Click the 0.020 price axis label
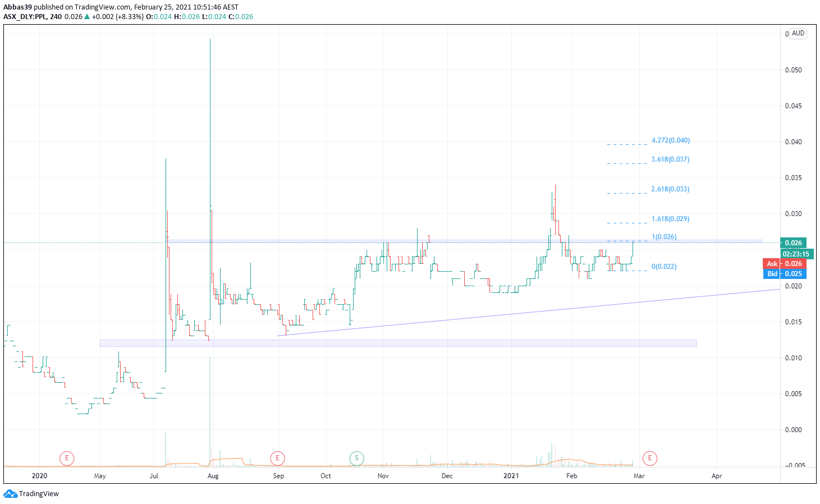The height and width of the screenshot is (504, 820). click(x=793, y=286)
